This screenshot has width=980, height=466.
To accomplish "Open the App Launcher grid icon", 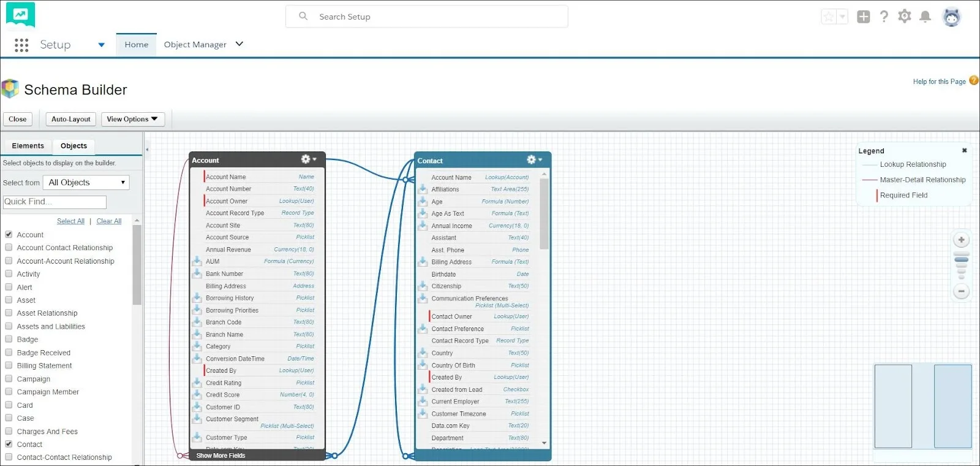I will 21,45.
